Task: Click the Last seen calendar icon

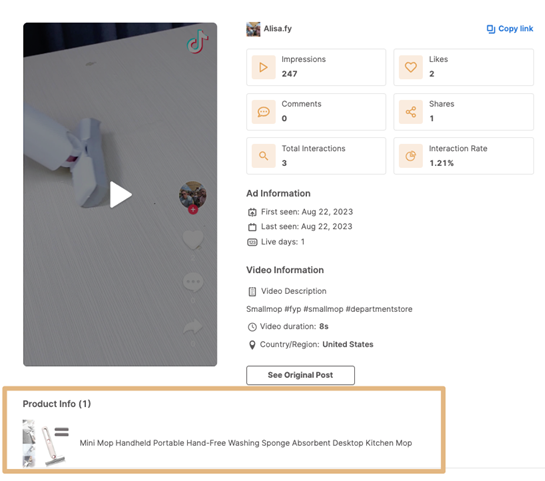Action: click(x=252, y=227)
